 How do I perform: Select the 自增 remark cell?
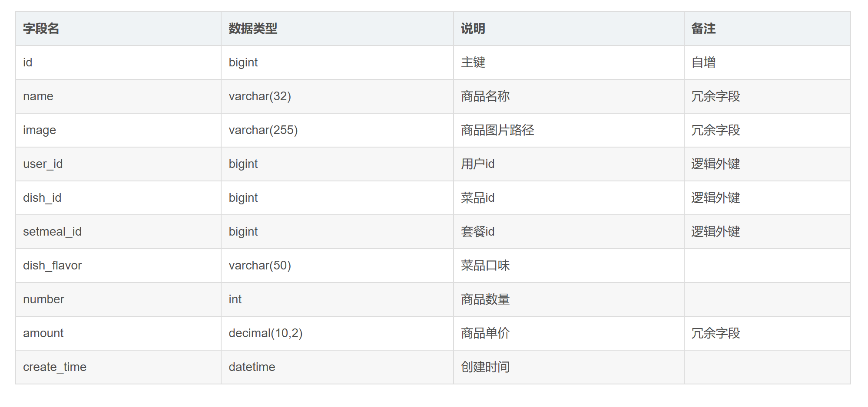tap(767, 62)
